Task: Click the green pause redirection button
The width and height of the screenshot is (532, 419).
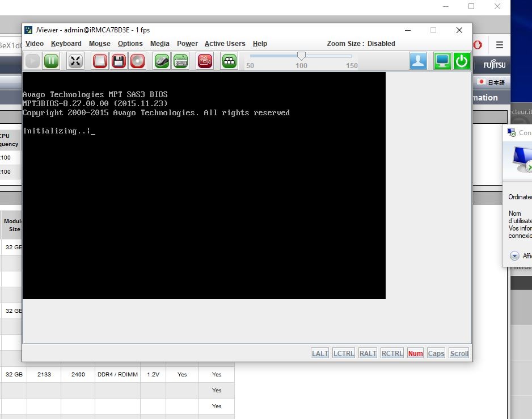Action: [51, 61]
